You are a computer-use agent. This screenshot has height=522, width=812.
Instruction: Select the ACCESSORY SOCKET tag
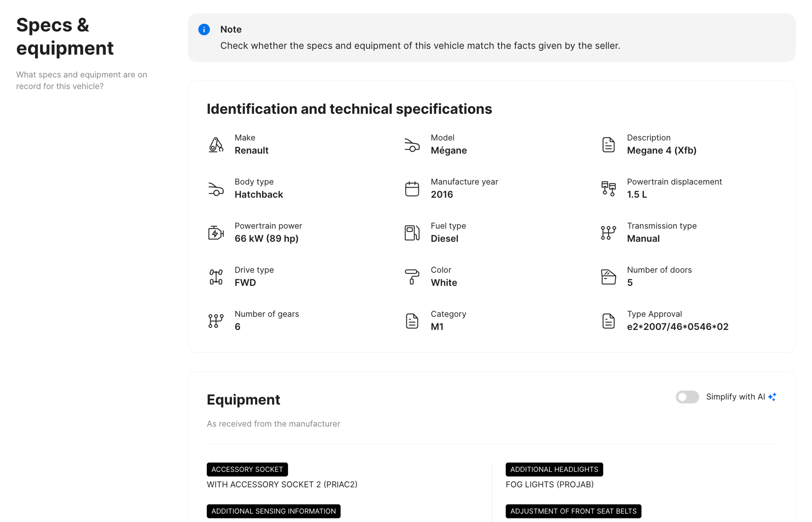coord(247,469)
